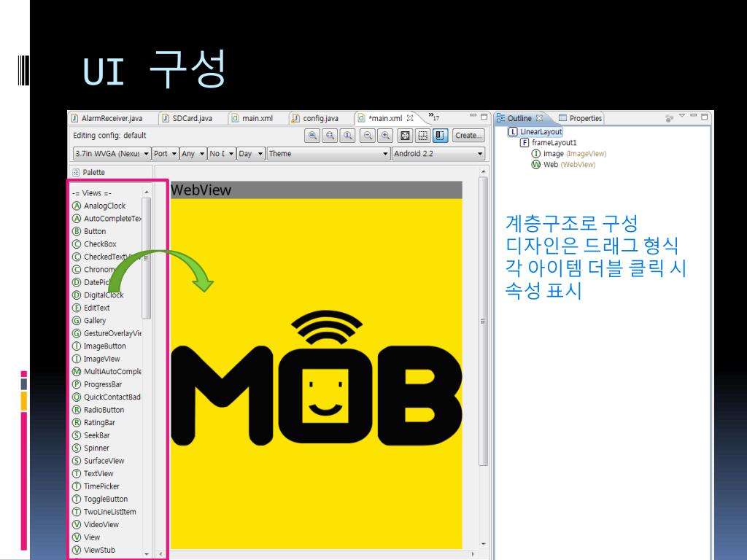
Task: Select image (ImageView) outline node
Action: pos(569,154)
